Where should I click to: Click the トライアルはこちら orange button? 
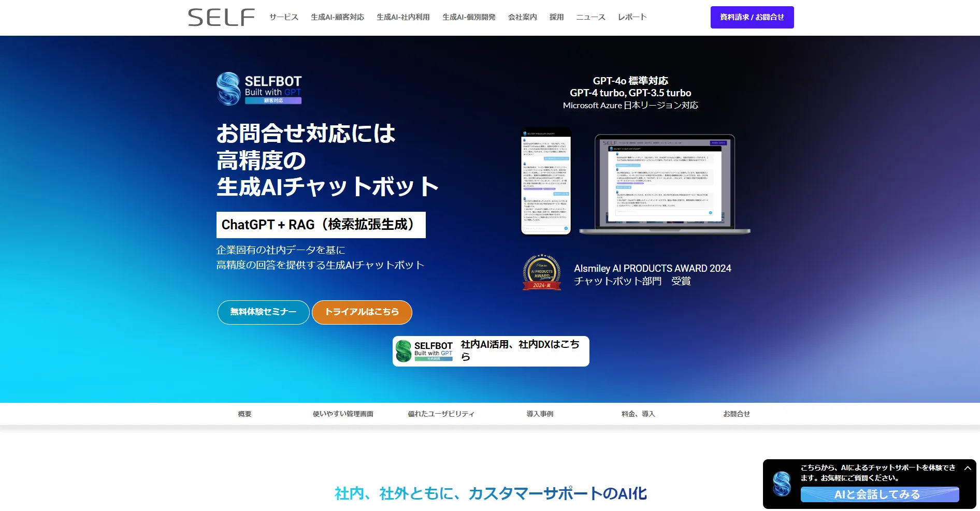coord(362,312)
